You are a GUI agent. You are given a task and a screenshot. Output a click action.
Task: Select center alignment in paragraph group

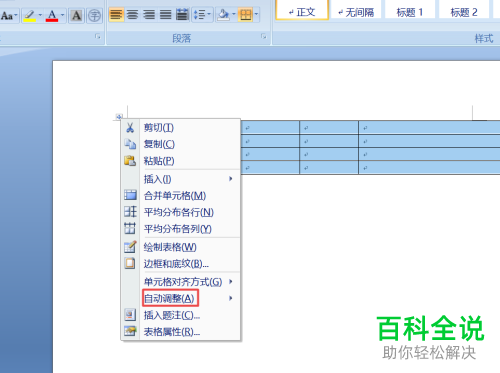click(x=133, y=15)
